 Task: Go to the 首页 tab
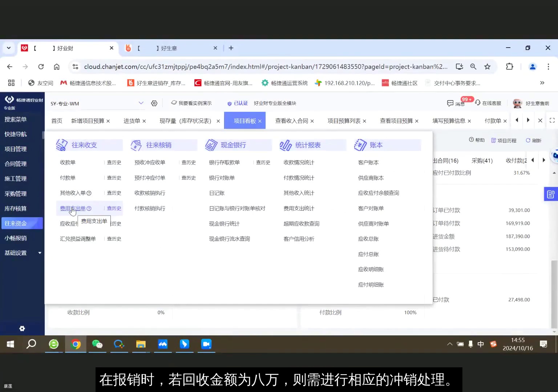point(57,120)
